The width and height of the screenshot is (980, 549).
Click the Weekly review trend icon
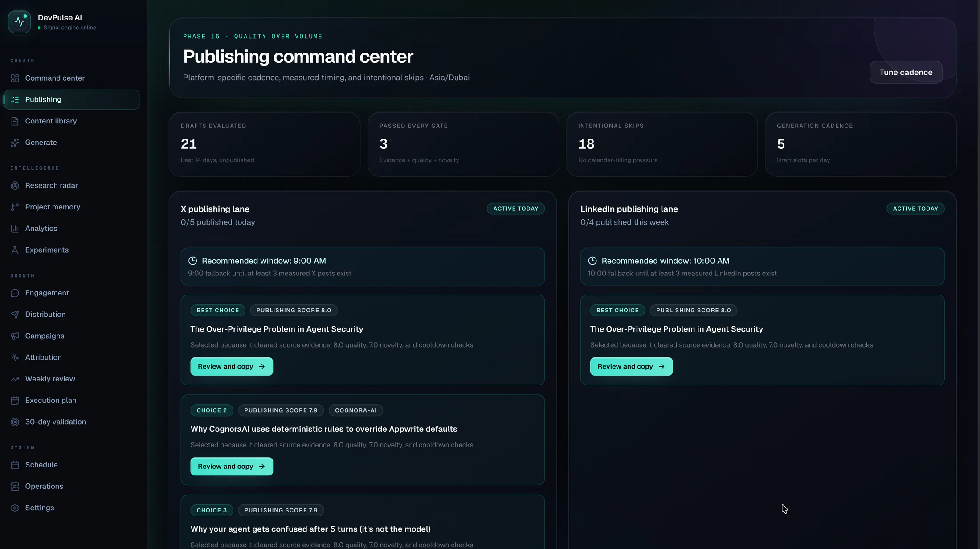[x=15, y=379]
